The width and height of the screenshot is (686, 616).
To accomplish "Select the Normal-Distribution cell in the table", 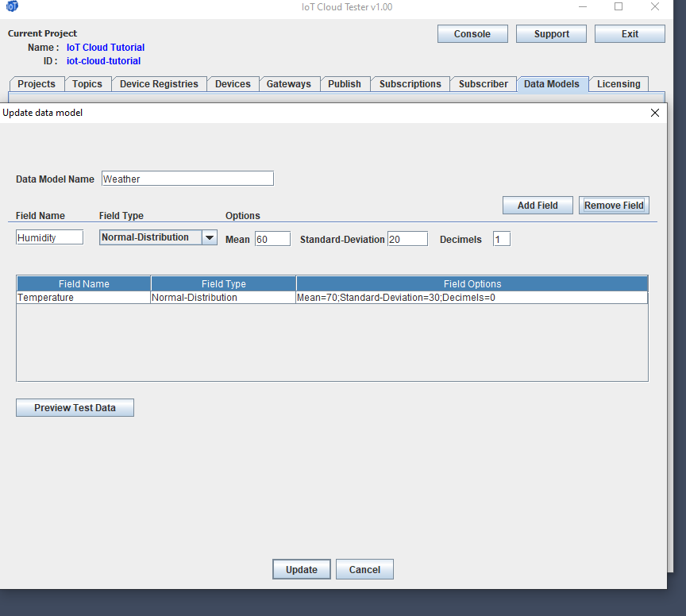I will click(223, 298).
